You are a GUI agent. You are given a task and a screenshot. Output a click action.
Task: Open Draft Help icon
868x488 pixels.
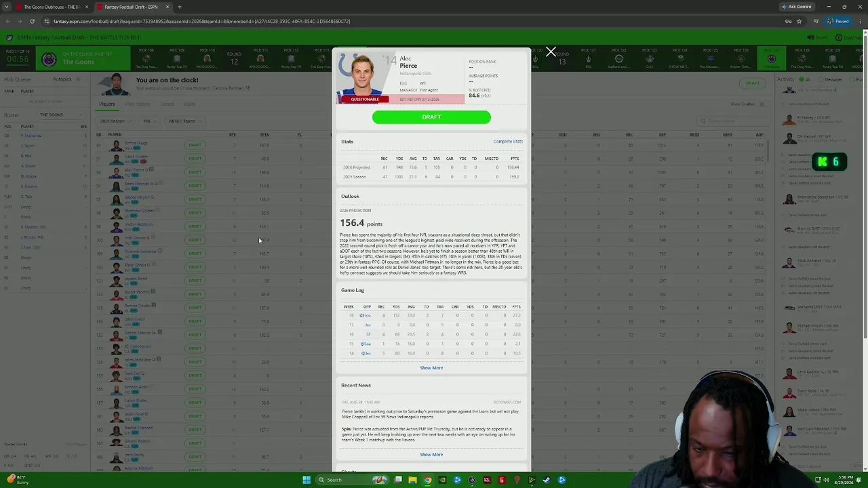tap(839, 38)
